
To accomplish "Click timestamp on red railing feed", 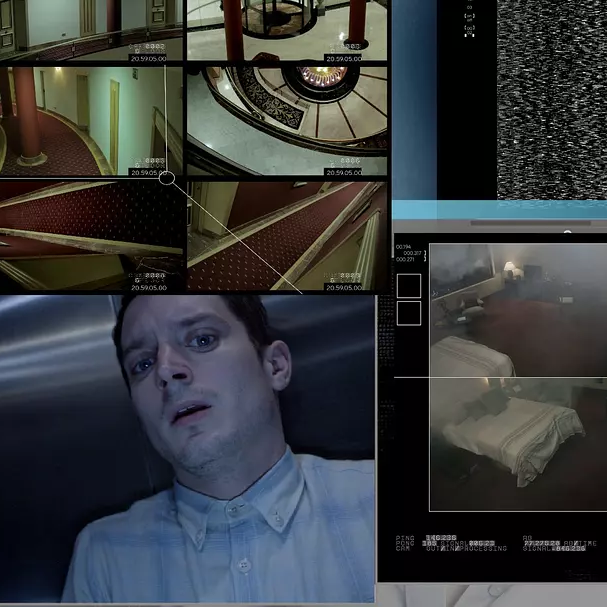I will (x=149, y=288).
